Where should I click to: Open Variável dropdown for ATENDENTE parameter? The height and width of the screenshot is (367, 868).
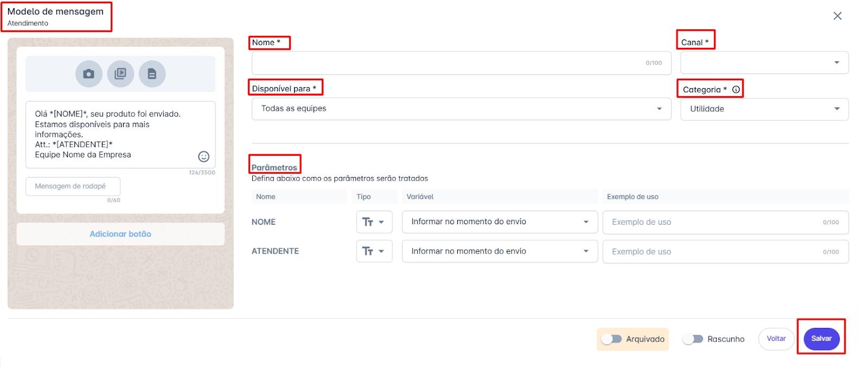[x=499, y=251]
